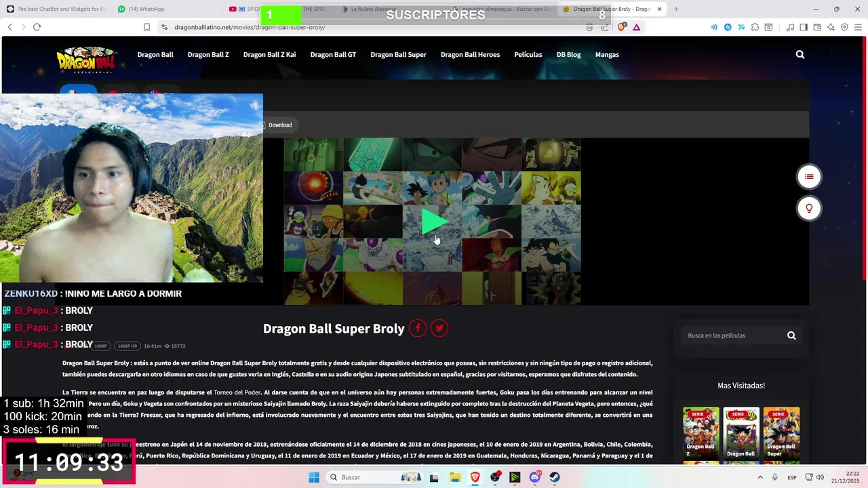
Task: Go to the Películas section
Action: [528, 54]
